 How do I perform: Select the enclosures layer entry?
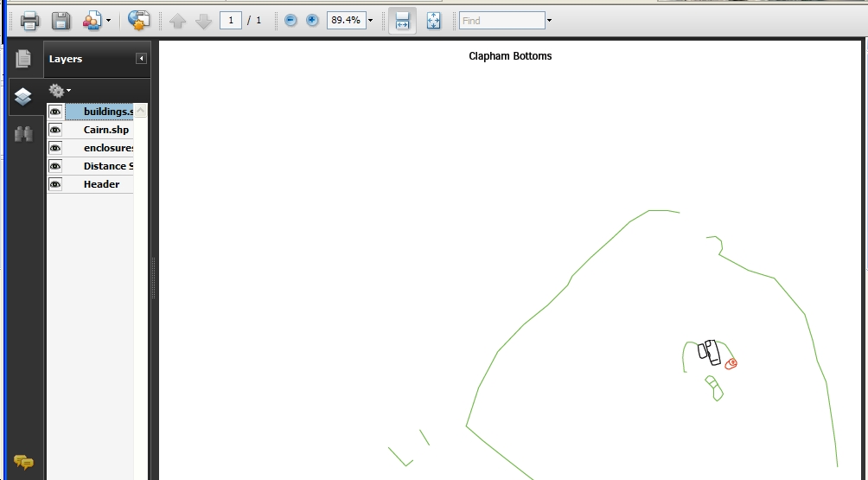[99, 148]
